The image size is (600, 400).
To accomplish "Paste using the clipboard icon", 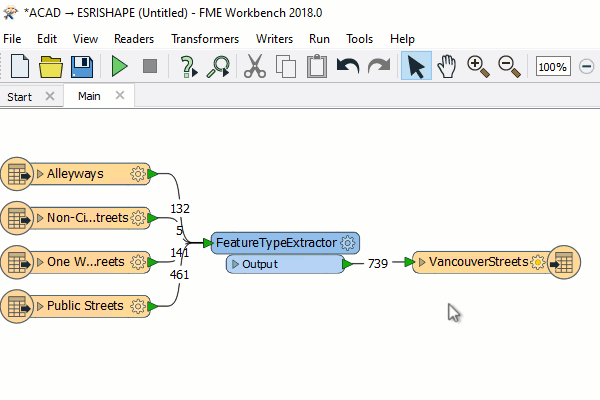I will [317, 66].
